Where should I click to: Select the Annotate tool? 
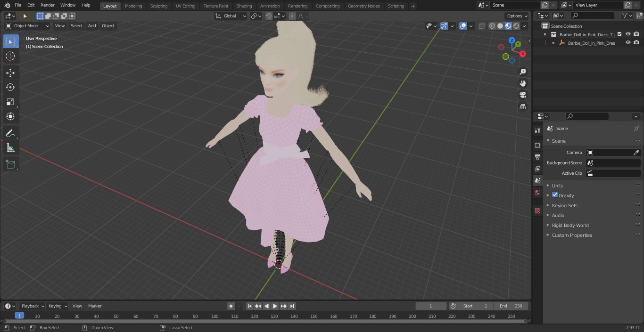coord(10,134)
